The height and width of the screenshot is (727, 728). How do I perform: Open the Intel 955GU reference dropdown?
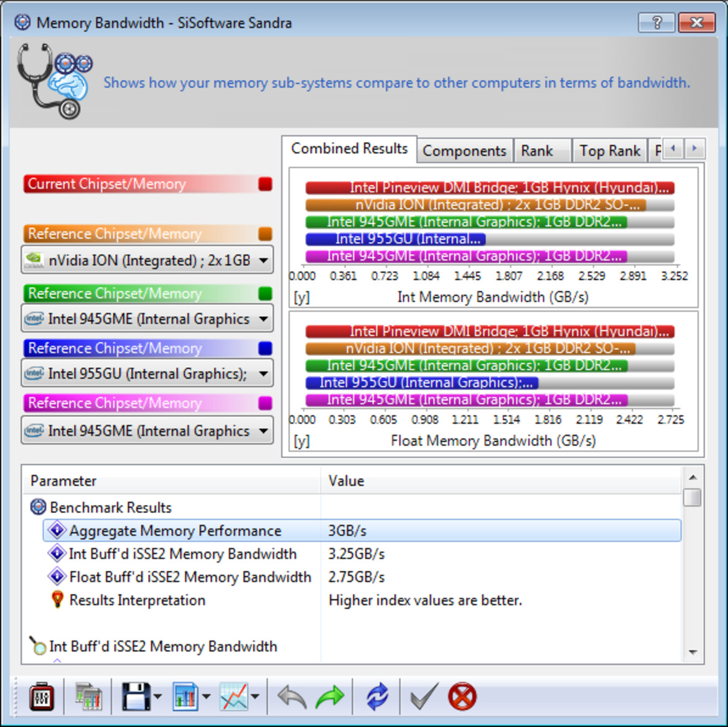(147, 373)
